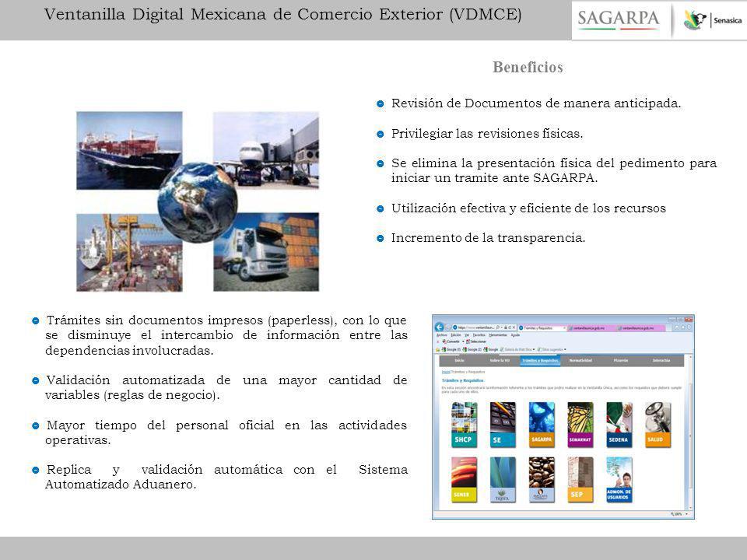Click the 'Beneficios' heading
747x560 pixels.
pyautogui.click(x=528, y=67)
